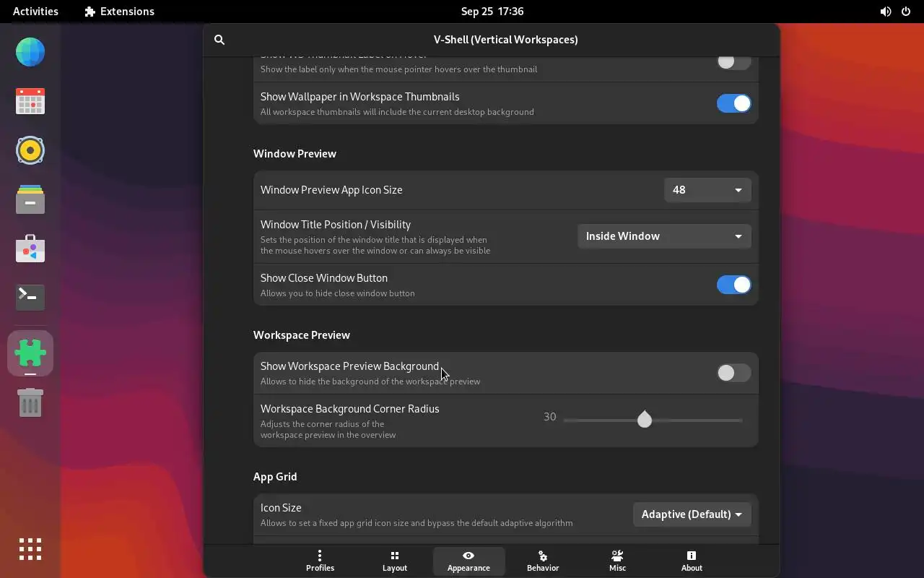Enable Show Workspace Preview Background switch

(733, 373)
